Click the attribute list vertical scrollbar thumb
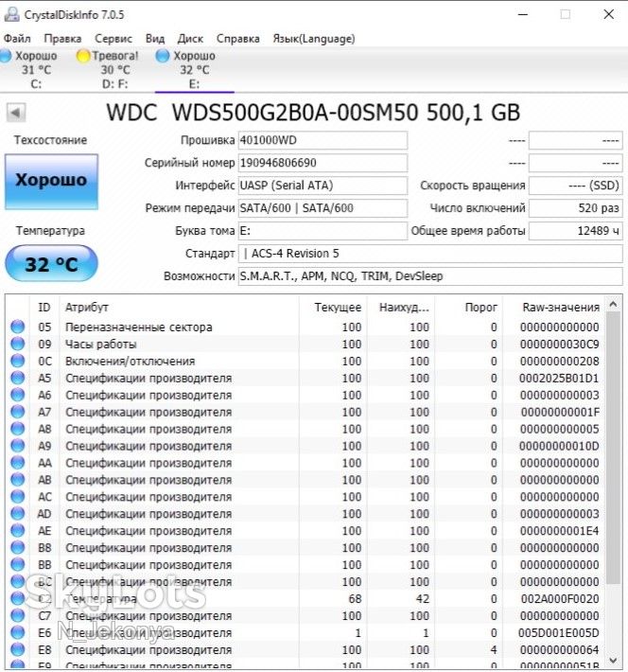 (614, 448)
